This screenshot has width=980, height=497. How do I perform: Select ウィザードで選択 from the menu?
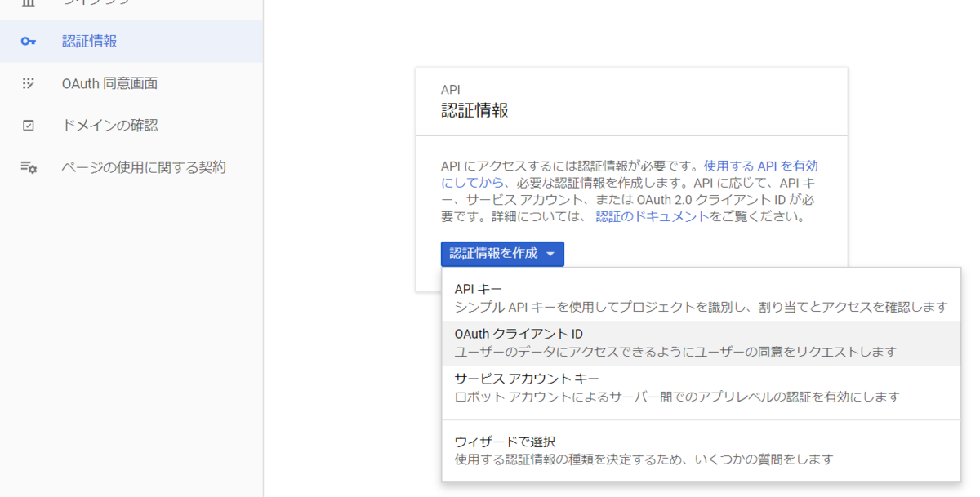(x=701, y=450)
